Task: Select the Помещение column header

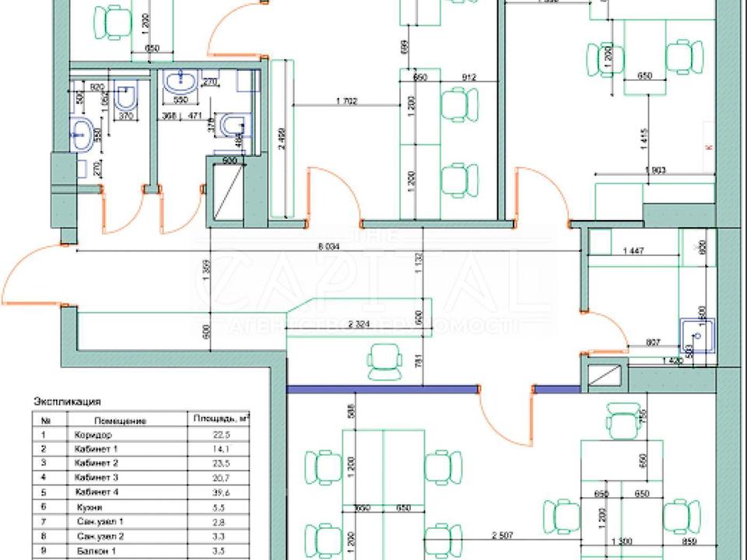Action: click(x=123, y=421)
